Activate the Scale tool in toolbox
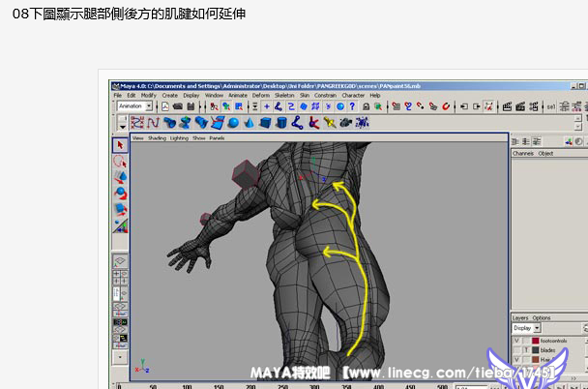 tap(121, 208)
